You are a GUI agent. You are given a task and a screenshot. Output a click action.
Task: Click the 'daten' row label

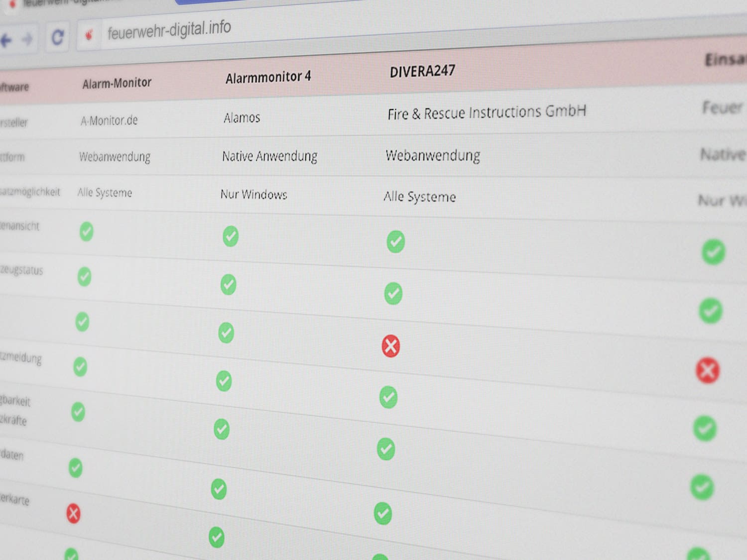(12, 454)
